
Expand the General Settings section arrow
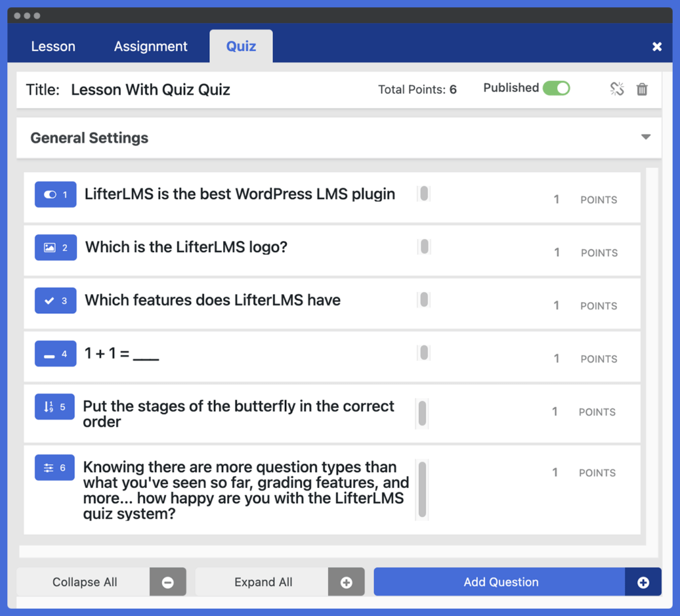[x=645, y=137]
